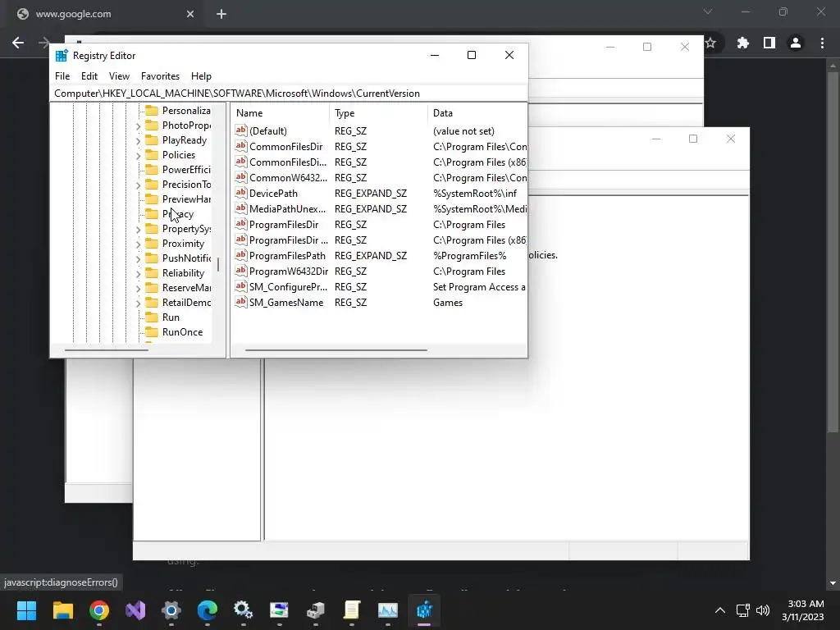
Task: Click the tree pane vertical scrollbar thumb
Action: [x=218, y=265]
